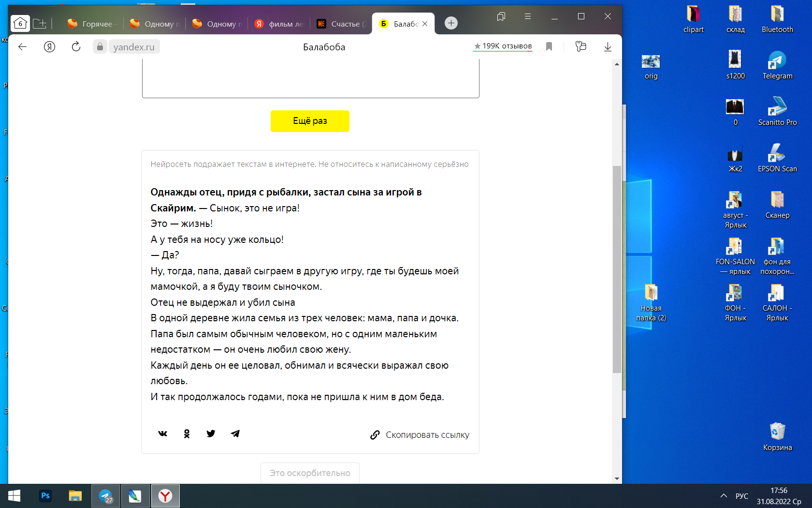The height and width of the screenshot is (508, 812).
Task: Open Photoshop from the taskbar
Action: pyautogui.click(x=45, y=496)
